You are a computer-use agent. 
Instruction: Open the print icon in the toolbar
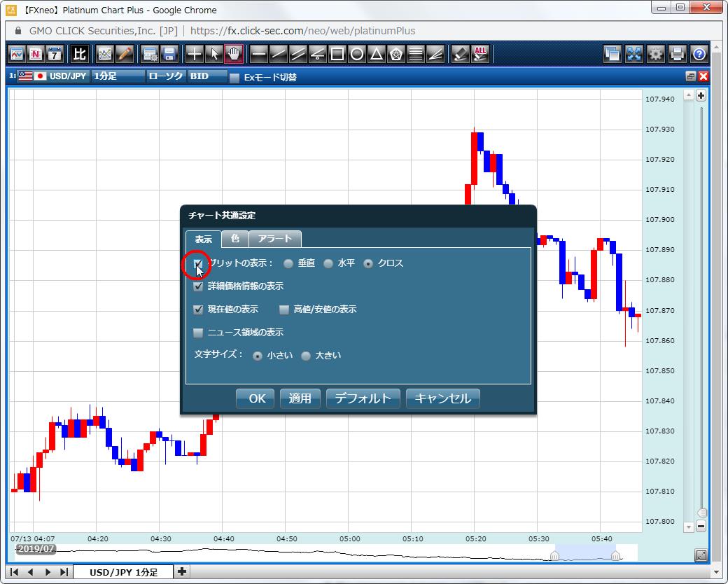point(676,54)
